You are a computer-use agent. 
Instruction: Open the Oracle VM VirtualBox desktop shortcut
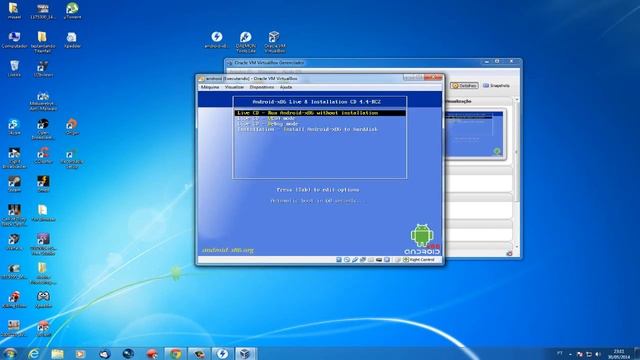pyautogui.click(x=274, y=42)
